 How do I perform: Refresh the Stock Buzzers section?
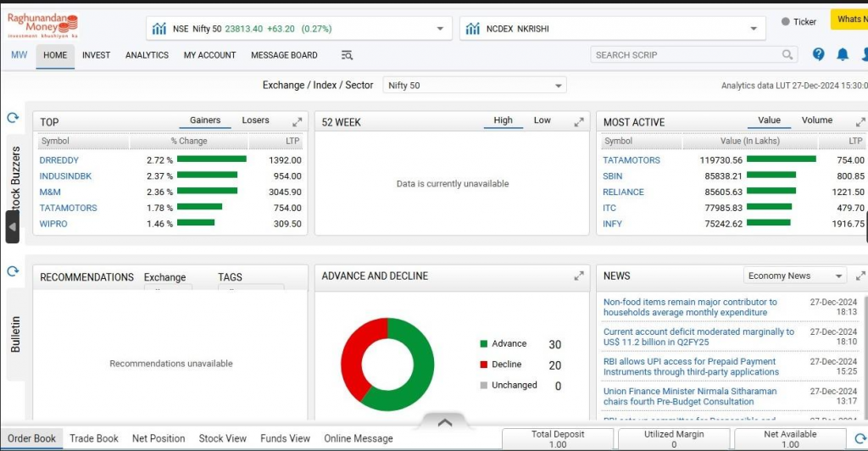(13, 119)
